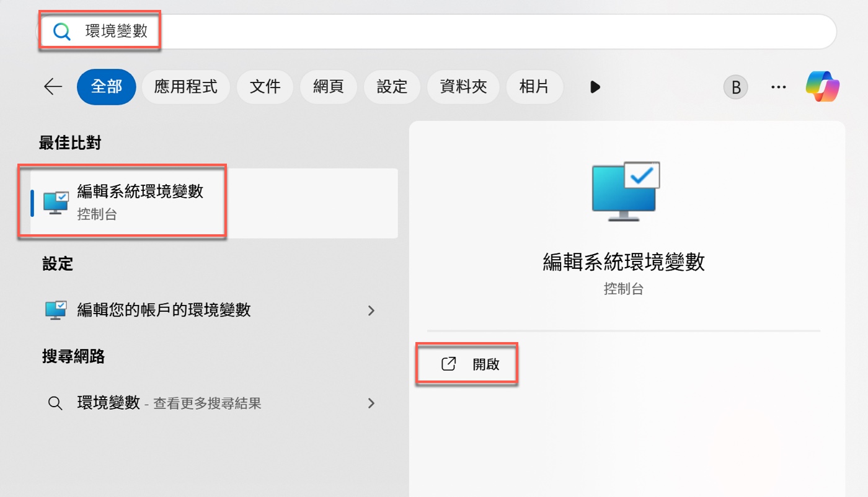Select the 編輯系統環境變數 control panel icon

coord(55,201)
